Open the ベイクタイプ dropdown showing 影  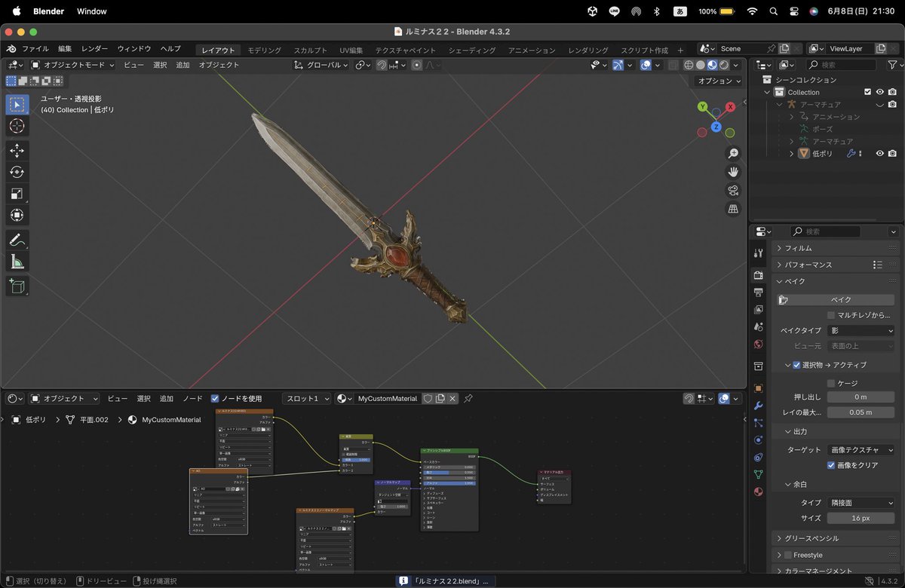pos(861,330)
